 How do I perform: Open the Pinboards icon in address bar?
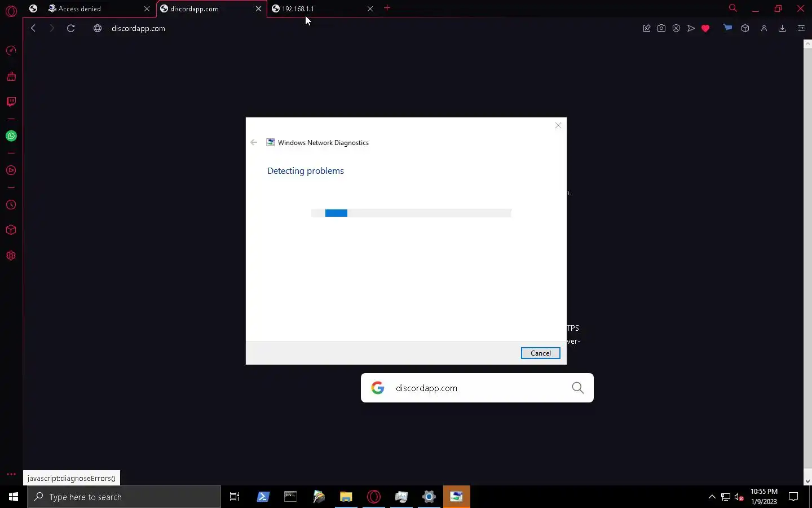[647, 28]
